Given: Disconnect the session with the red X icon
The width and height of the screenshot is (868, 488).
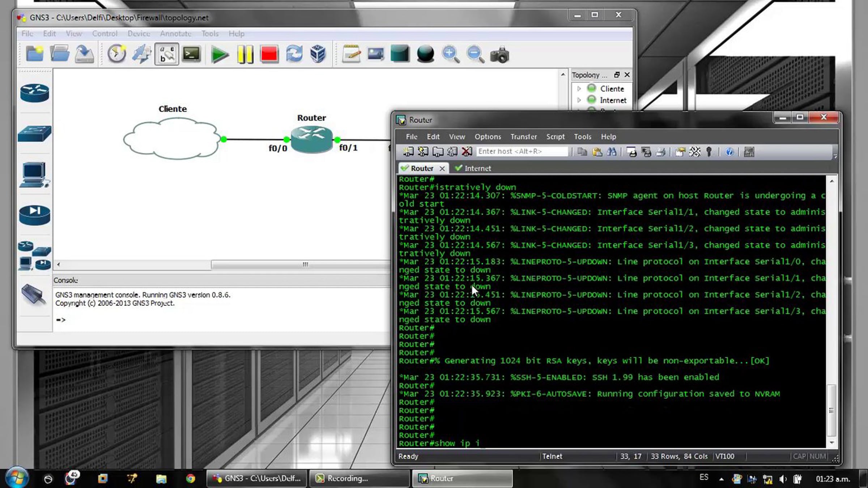Looking at the screenshot, I should (x=467, y=152).
